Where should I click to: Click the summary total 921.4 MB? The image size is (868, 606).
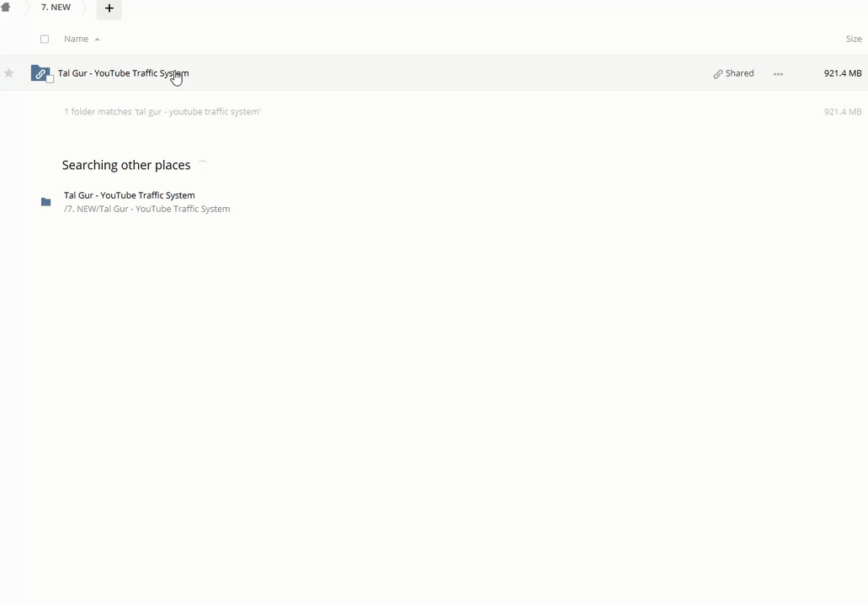(x=843, y=111)
